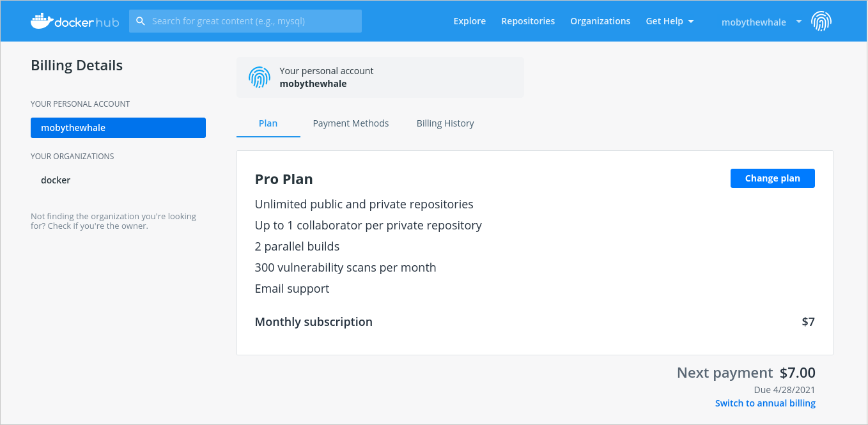The image size is (868, 425).
Task: Click the personal account fingerprint icon
Action: (260, 77)
